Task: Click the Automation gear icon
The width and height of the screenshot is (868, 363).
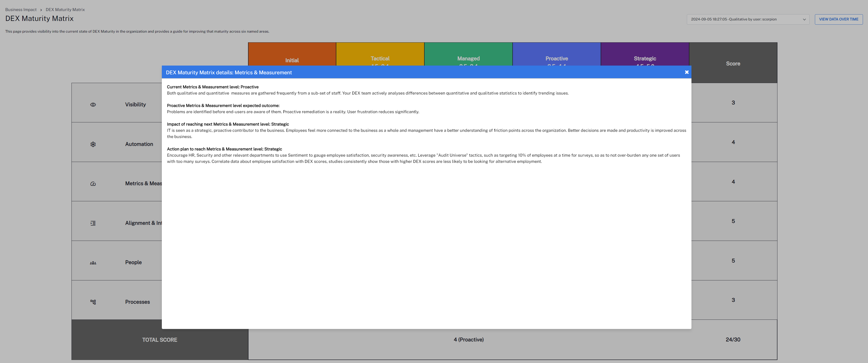Action: tap(93, 144)
